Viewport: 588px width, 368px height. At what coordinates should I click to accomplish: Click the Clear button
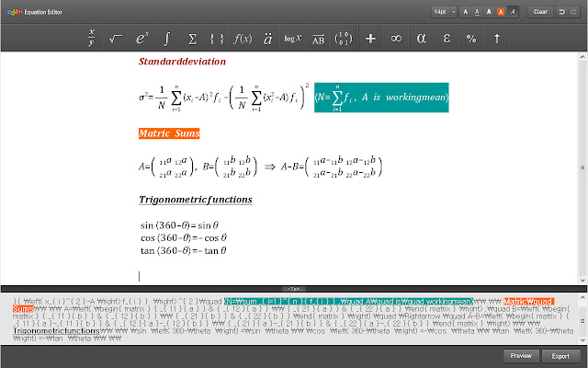540,12
